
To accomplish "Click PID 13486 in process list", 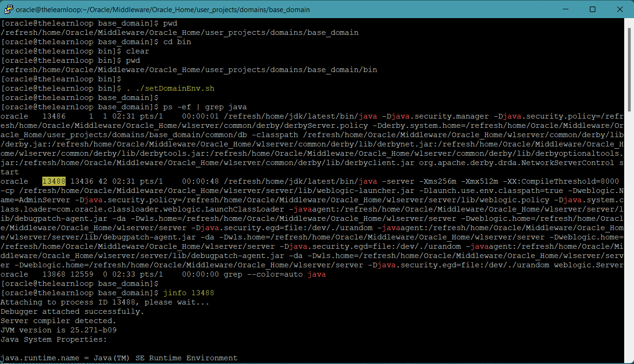I will tap(54, 116).
